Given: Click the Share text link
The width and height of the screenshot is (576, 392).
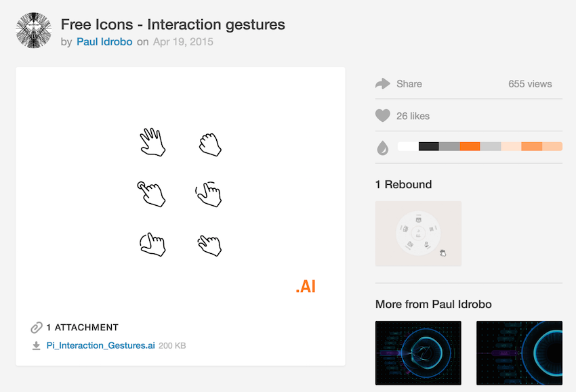Looking at the screenshot, I should coord(409,84).
